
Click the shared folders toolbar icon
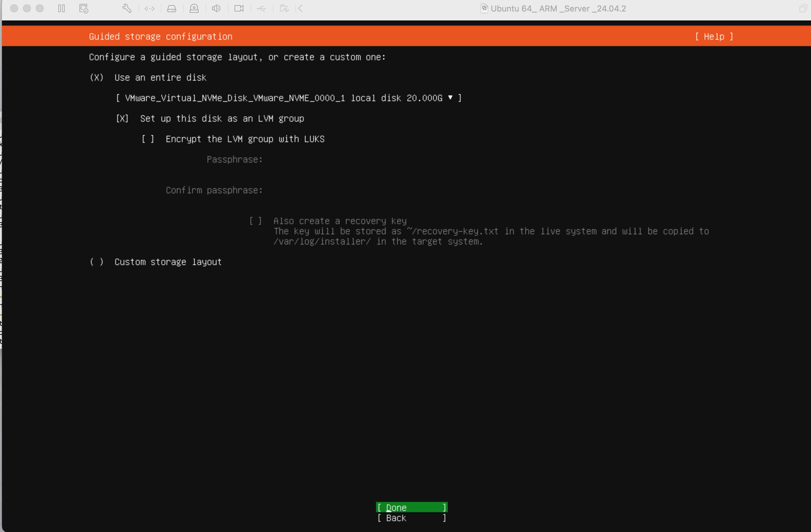284,9
